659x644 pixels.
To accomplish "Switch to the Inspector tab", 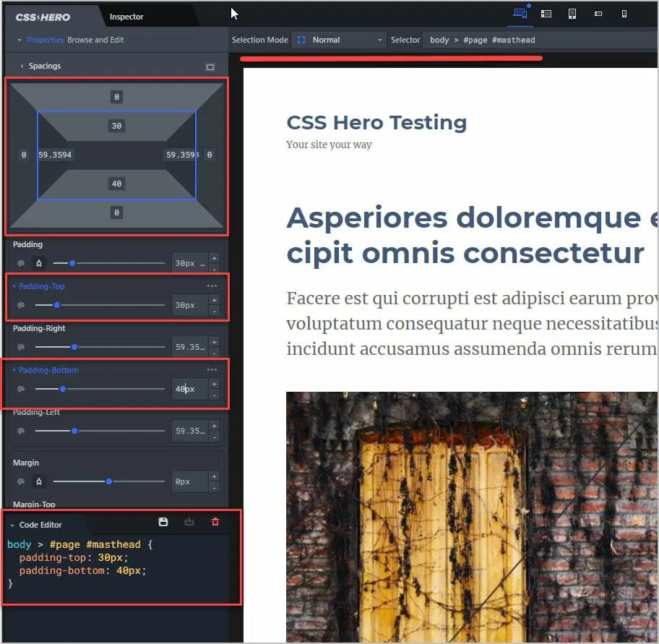I will point(126,17).
